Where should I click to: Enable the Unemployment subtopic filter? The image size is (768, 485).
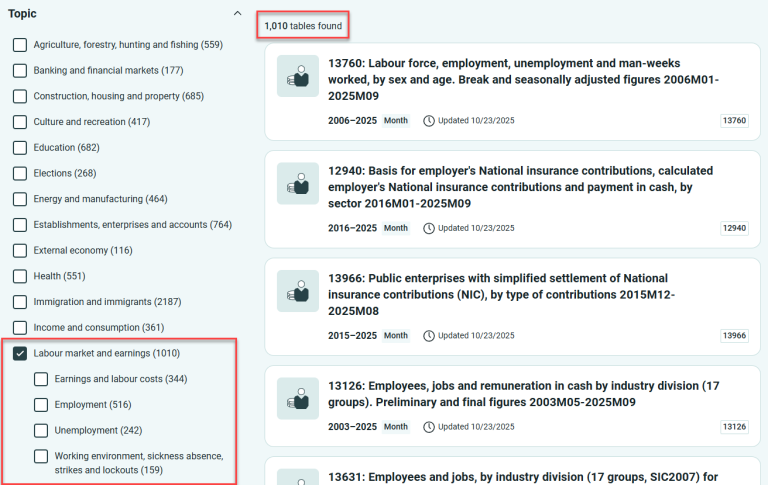click(x=41, y=431)
